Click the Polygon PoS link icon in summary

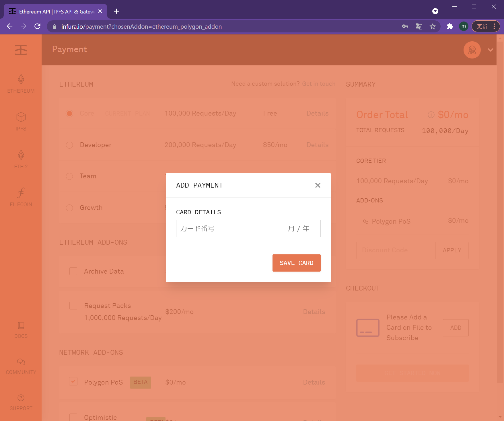point(365,222)
